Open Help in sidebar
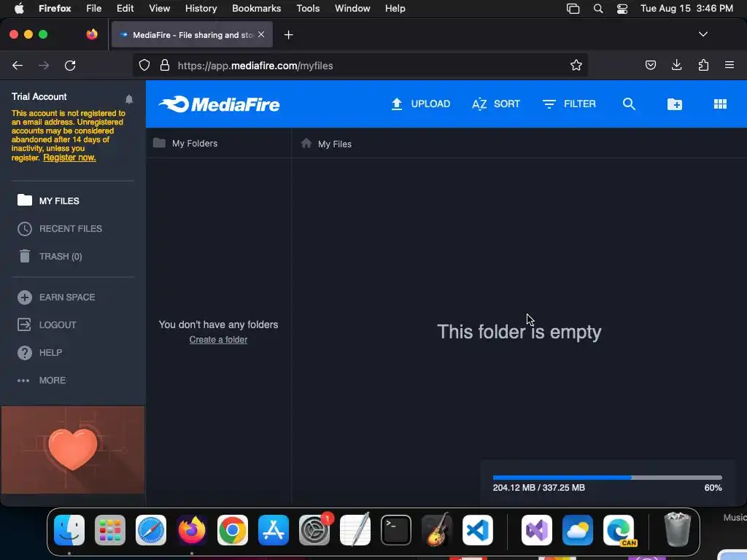The width and height of the screenshot is (747, 560). pos(40,352)
